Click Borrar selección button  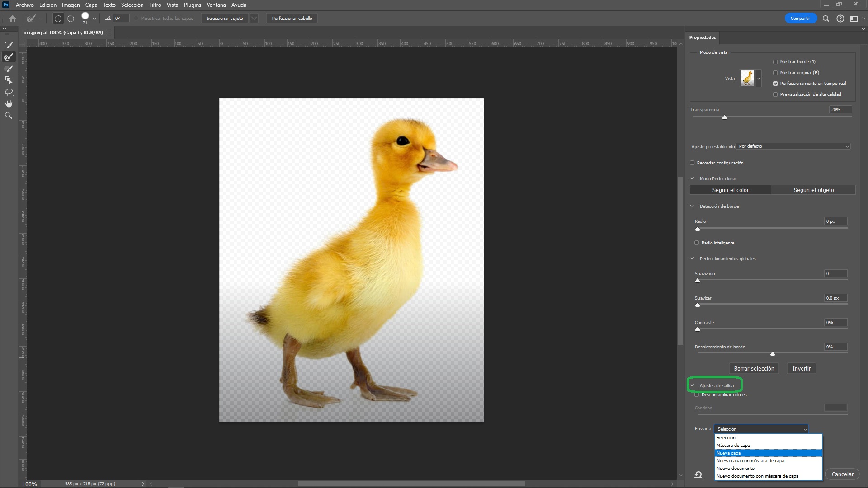coord(754,369)
